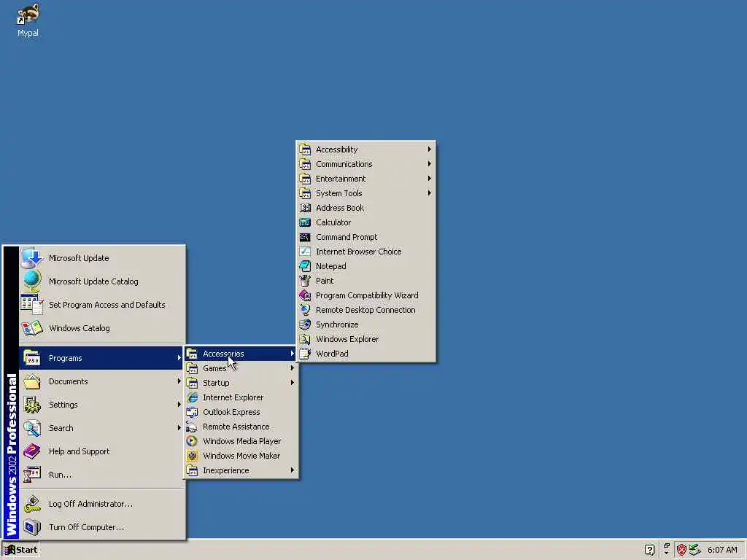Click the Outlook Express icon
747x560 pixels.
tap(192, 412)
